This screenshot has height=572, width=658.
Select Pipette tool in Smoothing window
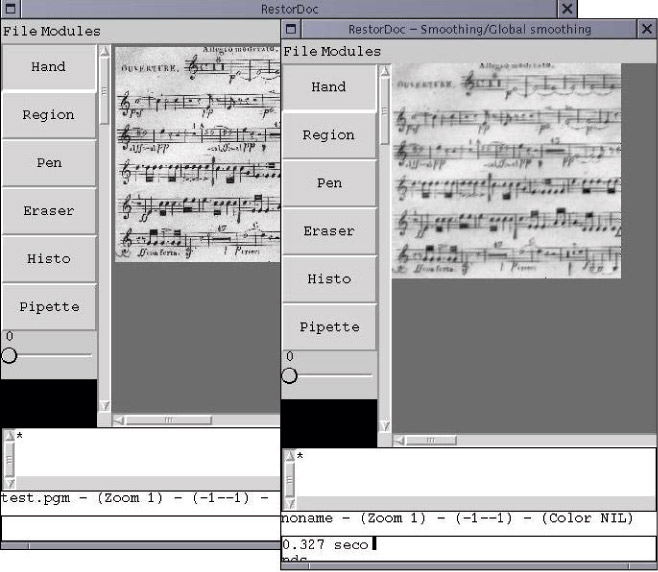click(x=329, y=327)
